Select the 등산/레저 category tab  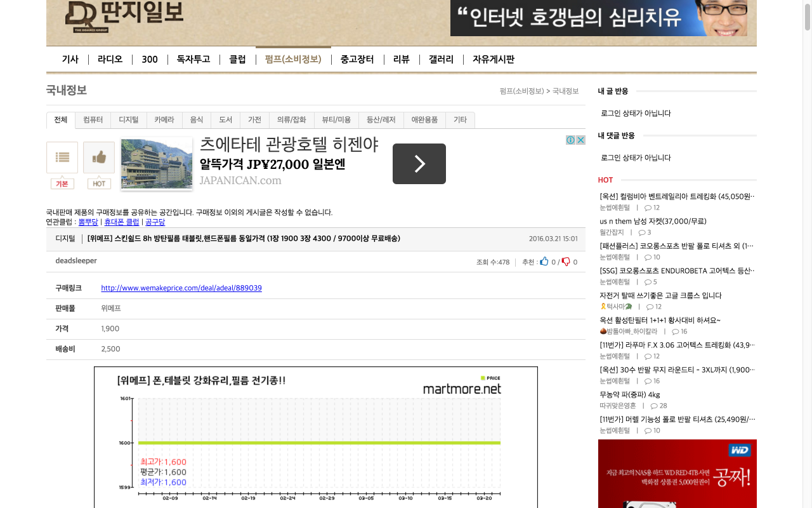coord(381,120)
